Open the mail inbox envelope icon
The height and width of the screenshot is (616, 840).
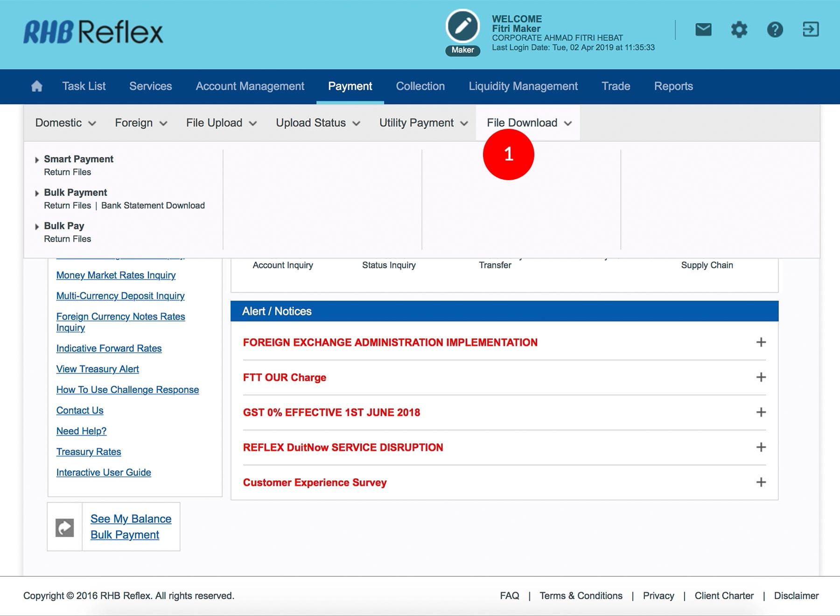(x=703, y=30)
